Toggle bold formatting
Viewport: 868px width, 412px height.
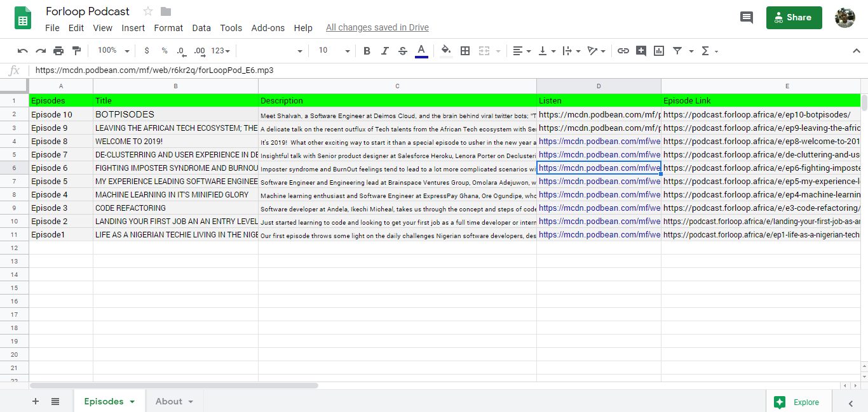[x=367, y=51]
